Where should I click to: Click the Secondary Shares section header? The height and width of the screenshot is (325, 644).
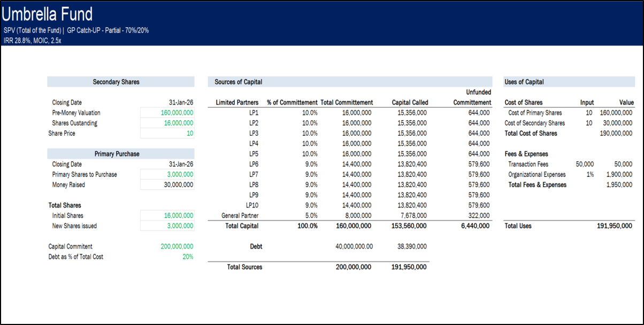coord(116,82)
